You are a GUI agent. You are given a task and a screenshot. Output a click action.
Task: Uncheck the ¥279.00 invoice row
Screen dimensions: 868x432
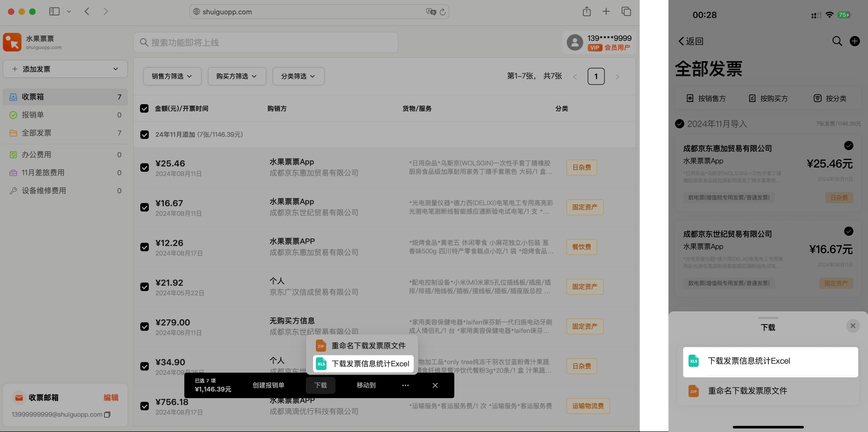click(145, 327)
